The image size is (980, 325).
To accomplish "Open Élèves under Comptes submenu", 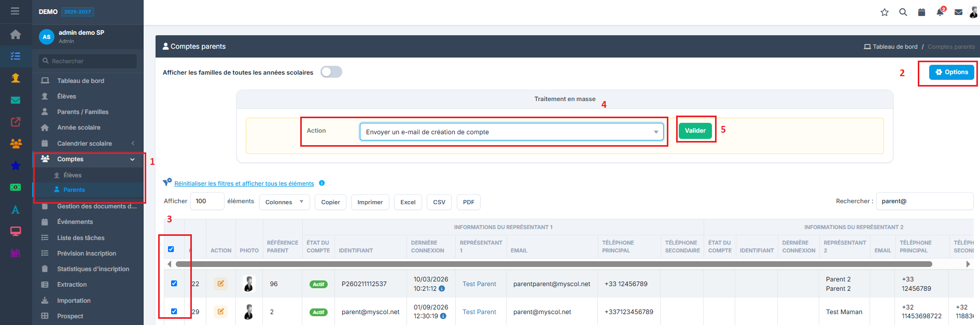I will click(x=73, y=175).
